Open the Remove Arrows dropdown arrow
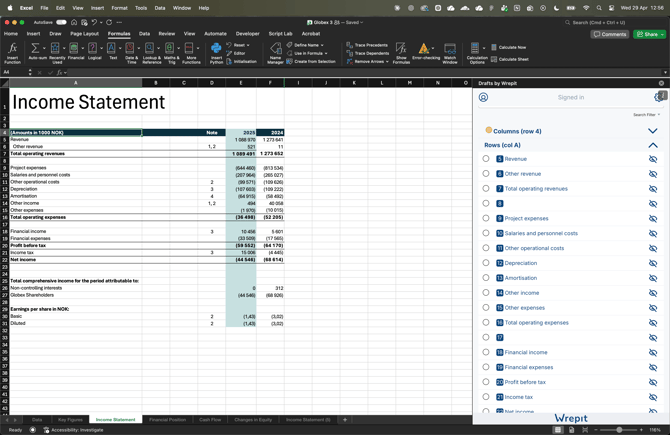This screenshot has width=670, height=435. tap(387, 62)
